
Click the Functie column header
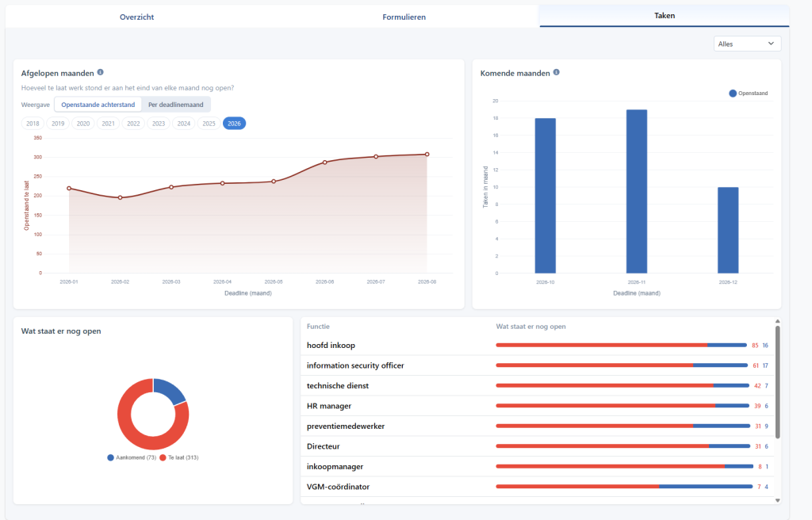[x=318, y=327]
